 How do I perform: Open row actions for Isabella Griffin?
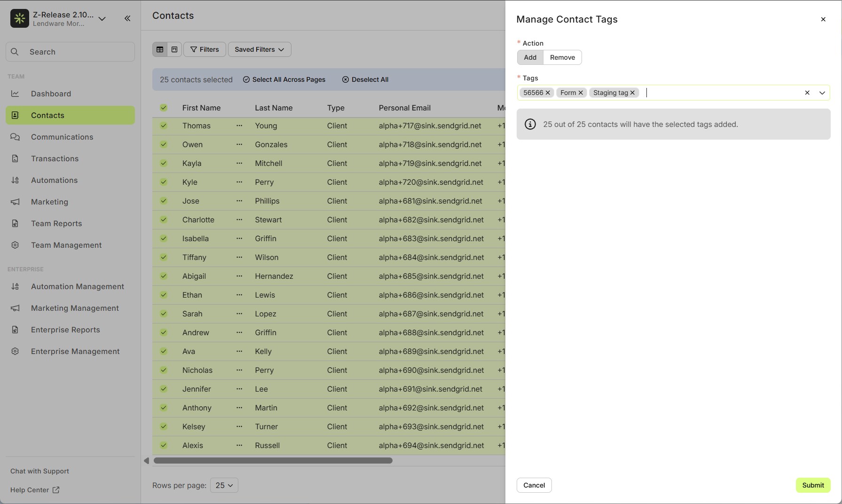pos(239,238)
